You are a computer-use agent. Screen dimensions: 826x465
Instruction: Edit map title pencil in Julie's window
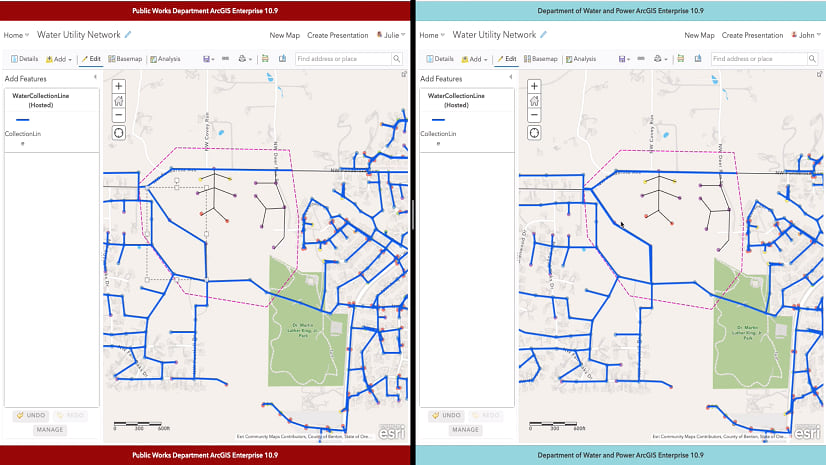tap(128, 35)
